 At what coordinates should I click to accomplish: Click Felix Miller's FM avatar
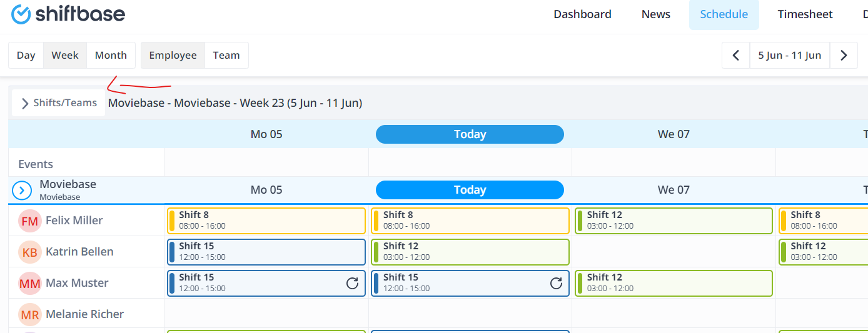coord(30,221)
